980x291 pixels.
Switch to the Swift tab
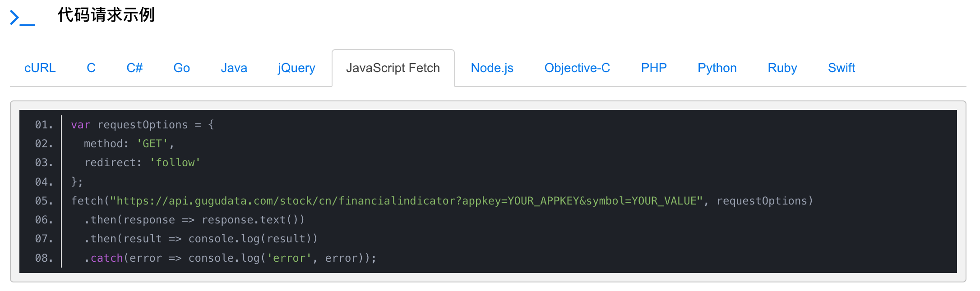point(841,68)
